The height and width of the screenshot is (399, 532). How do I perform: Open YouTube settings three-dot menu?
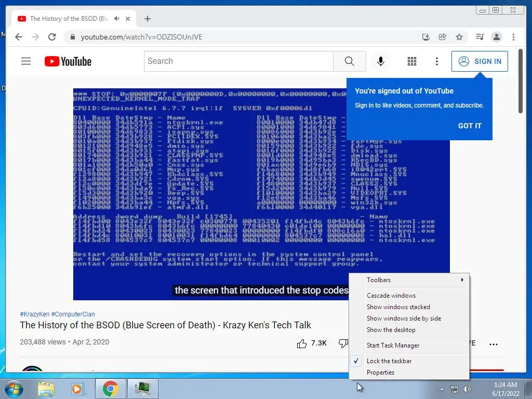[x=436, y=61]
